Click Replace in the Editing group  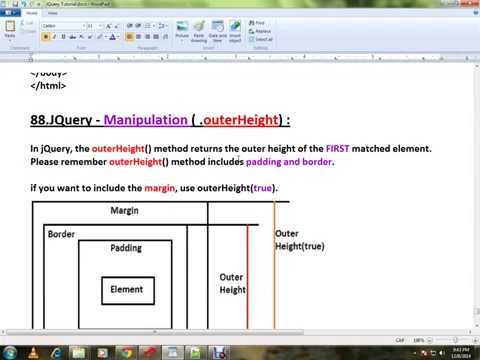point(260,31)
